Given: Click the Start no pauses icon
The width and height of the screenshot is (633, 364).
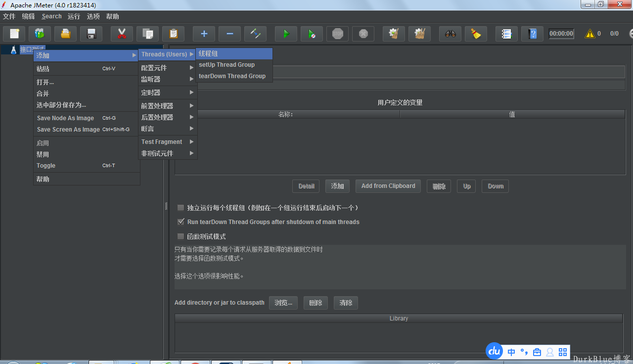Looking at the screenshot, I should tap(312, 34).
